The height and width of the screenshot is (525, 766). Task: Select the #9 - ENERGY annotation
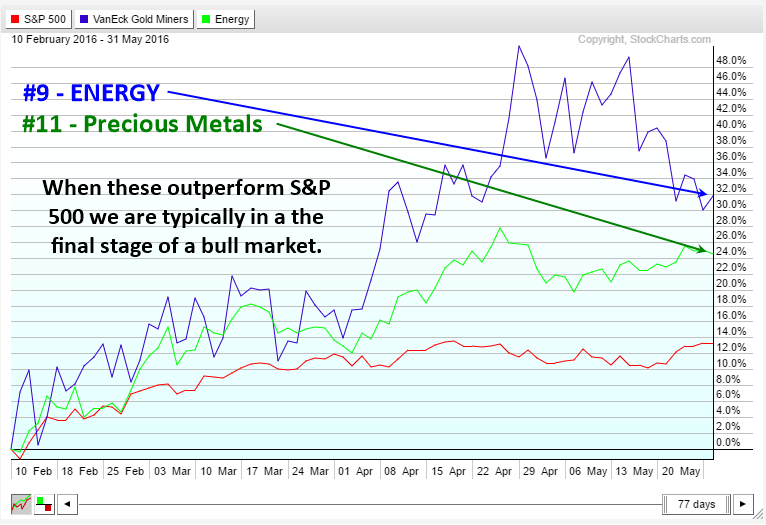91,94
